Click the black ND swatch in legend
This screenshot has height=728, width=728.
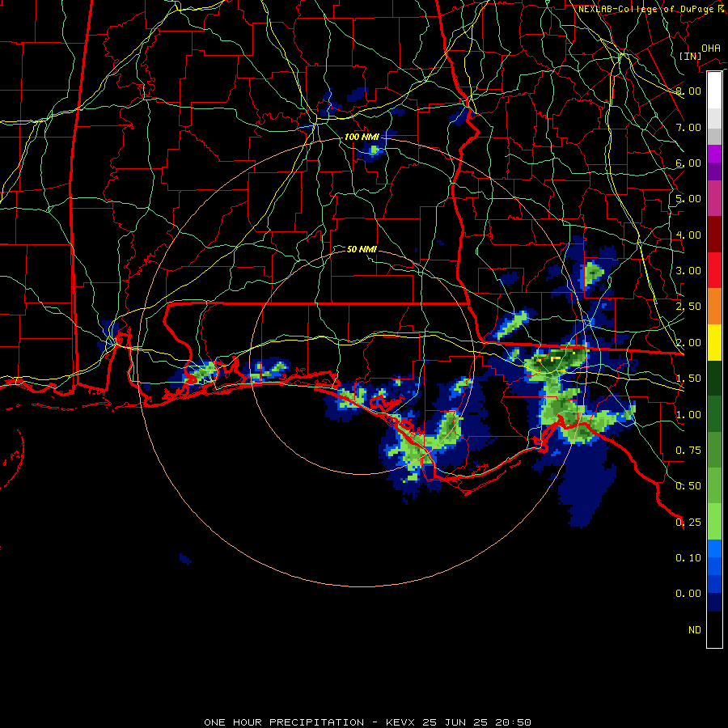pyautogui.click(x=714, y=629)
